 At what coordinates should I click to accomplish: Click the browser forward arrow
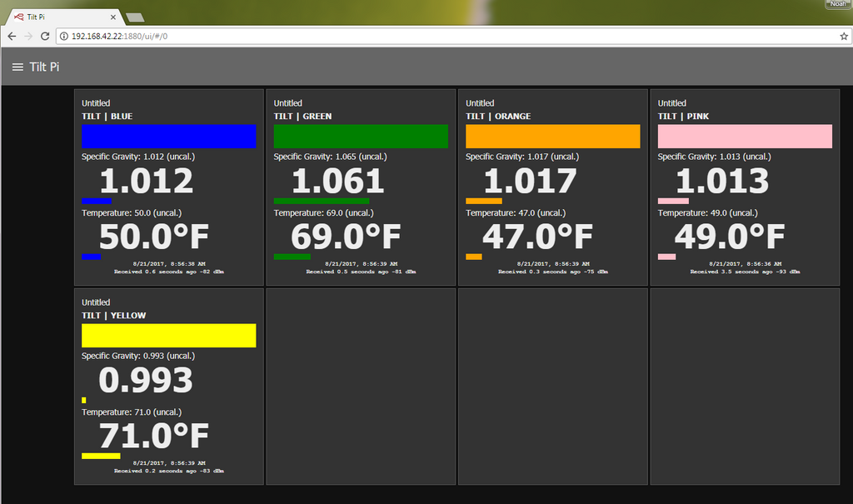(x=28, y=37)
